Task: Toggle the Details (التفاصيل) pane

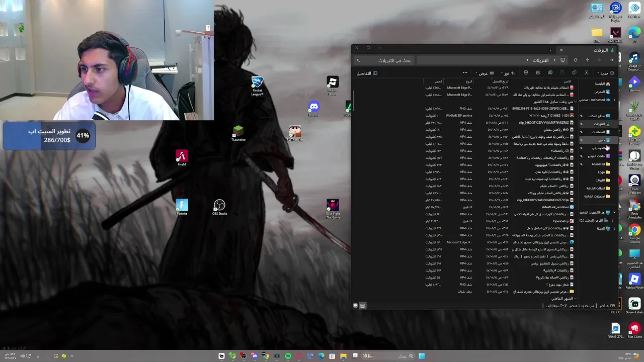Action: click(x=367, y=73)
